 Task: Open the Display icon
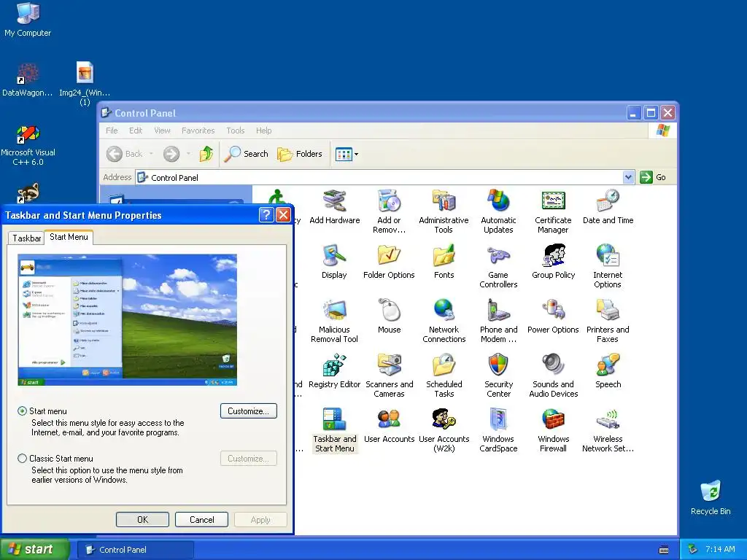coord(334,262)
